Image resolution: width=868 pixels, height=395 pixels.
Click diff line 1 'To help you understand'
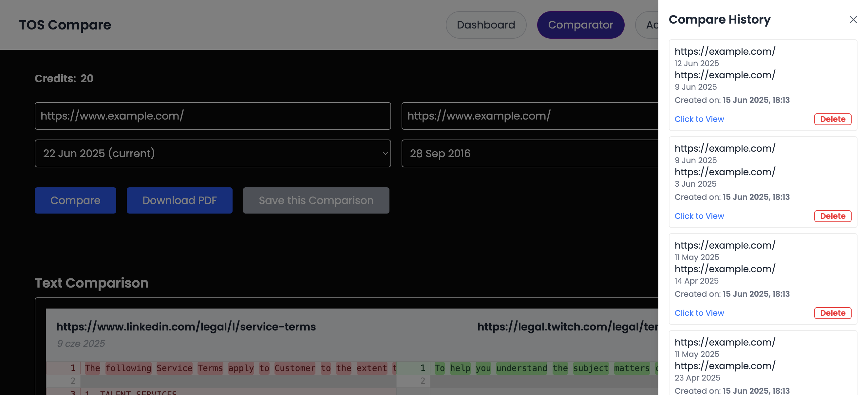[544, 368]
